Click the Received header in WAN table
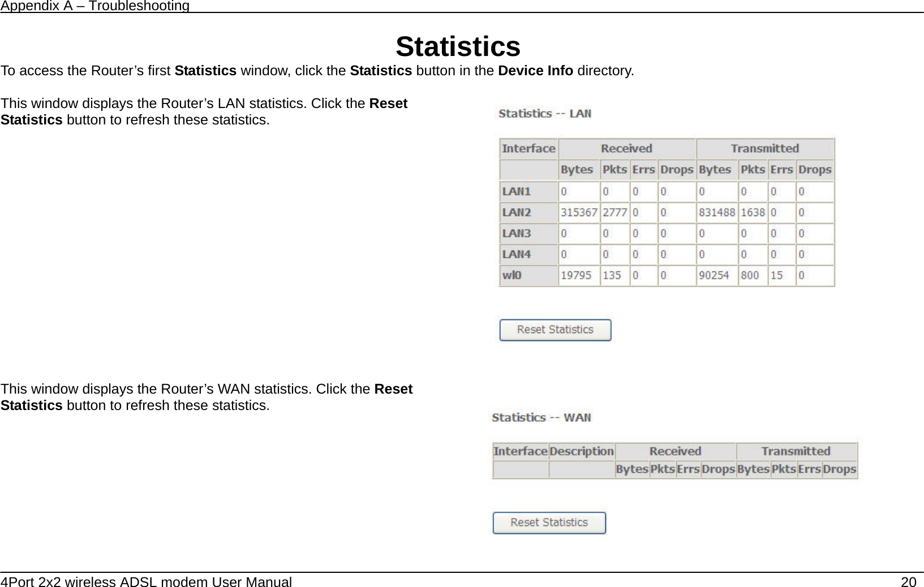 [x=675, y=451]
